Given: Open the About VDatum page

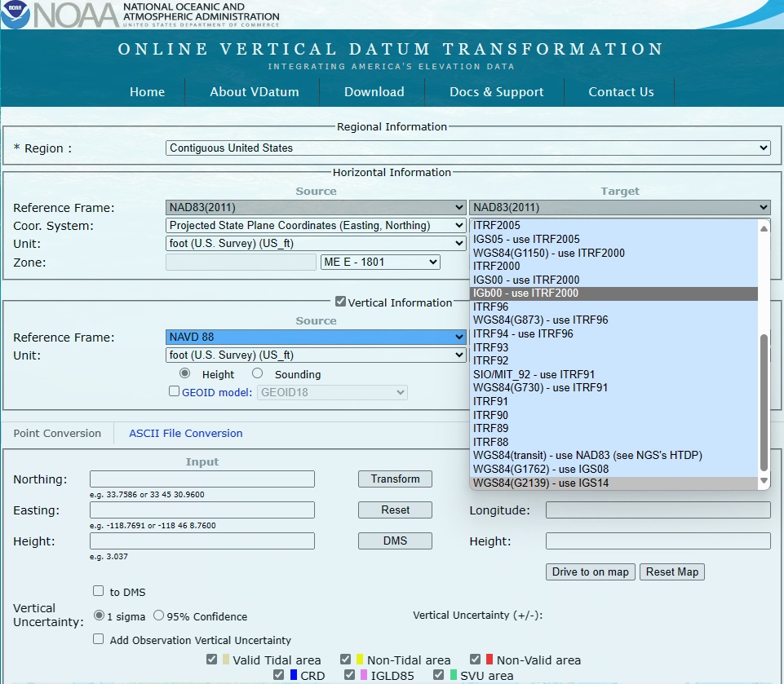Looking at the screenshot, I should click(x=254, y=92).
